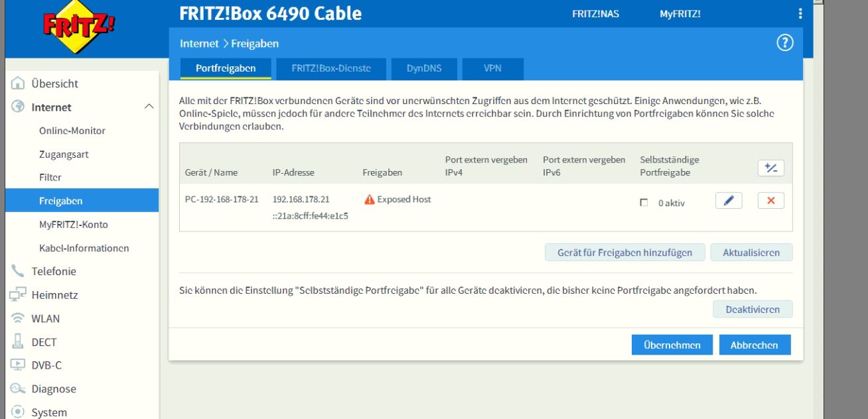Open Telefonie via phone icon
The image size is (868, 419).
coord(18,271)
